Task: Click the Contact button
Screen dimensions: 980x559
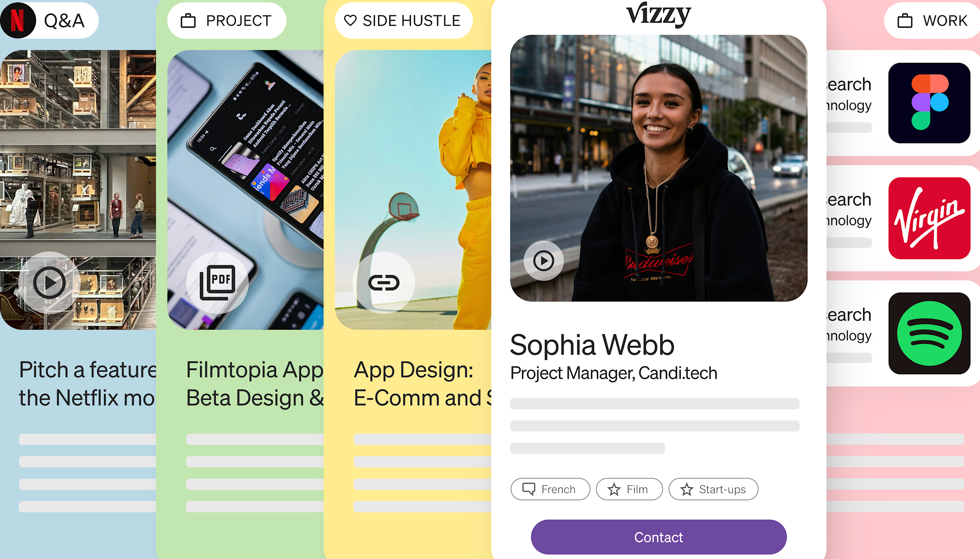Action: (x=659, y=537)
